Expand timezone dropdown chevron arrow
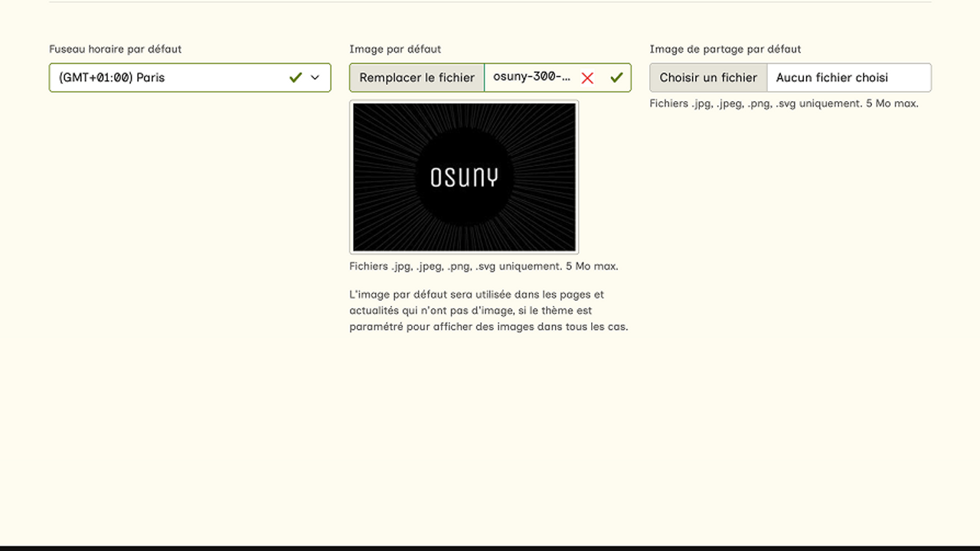This screenshot has height=551, width=980. tap(315, 78)
